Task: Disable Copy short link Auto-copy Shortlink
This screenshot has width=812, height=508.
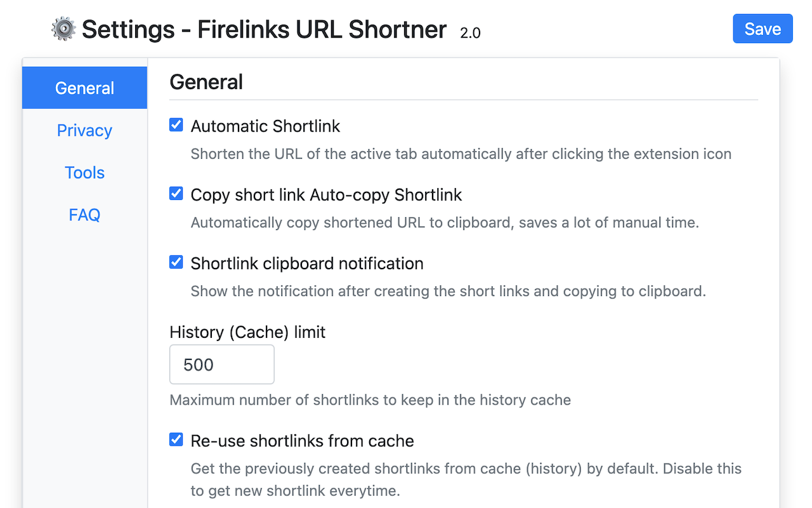Action: [x=176, y=193]
